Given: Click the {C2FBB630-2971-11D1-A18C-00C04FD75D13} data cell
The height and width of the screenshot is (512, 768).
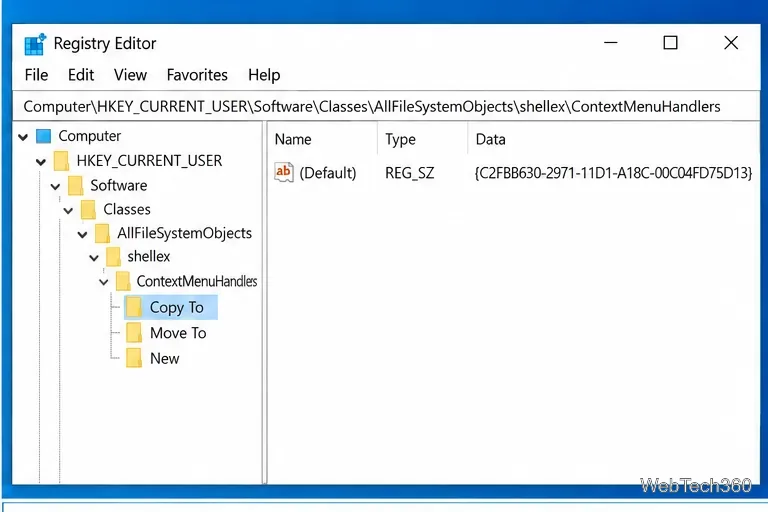Looking at the screenshot, I should point(613,173).
